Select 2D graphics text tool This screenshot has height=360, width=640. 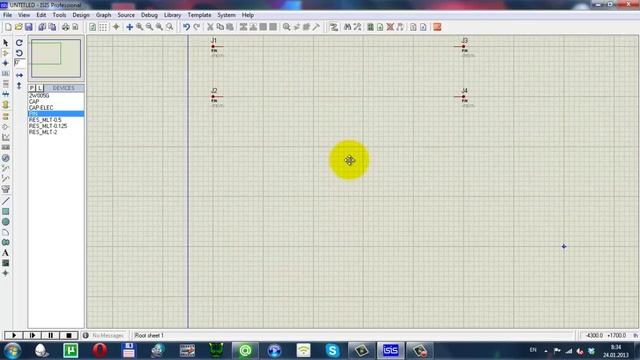pos(6,253)
